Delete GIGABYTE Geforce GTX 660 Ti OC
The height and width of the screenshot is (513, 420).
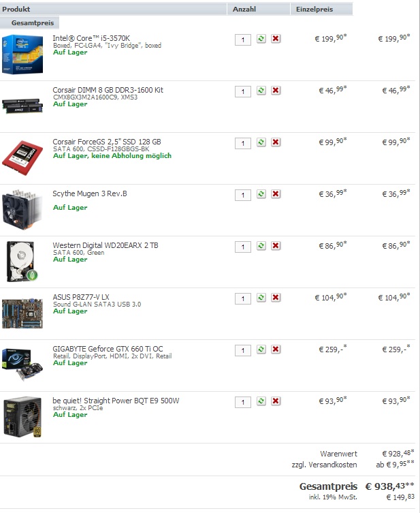[x=276, y=349]
